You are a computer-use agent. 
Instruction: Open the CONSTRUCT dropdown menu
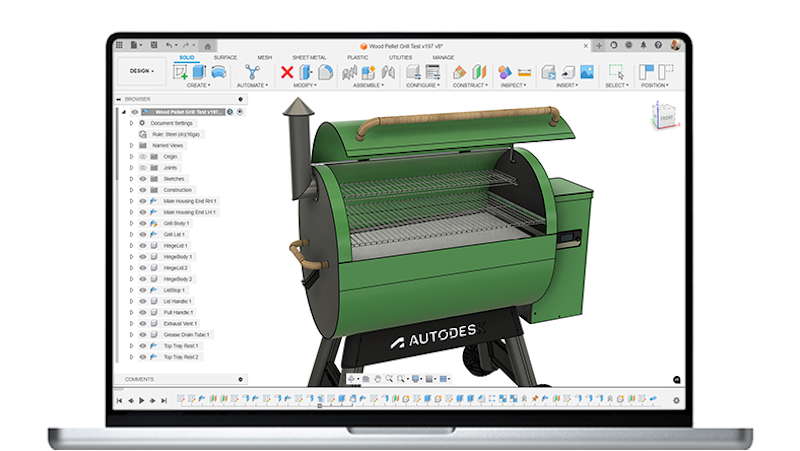coord(470,85)
